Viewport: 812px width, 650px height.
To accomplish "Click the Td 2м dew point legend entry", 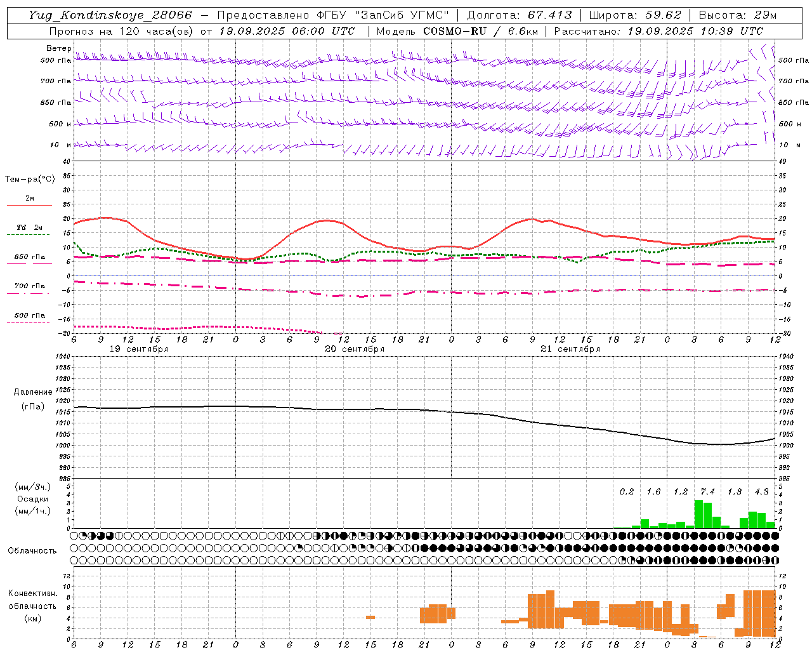I will point(29,227).
